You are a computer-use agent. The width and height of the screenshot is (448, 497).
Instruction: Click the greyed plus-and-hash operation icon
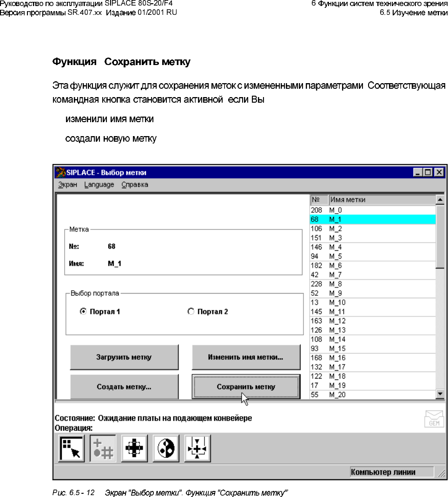pyautogui.click(x=103, y=448)
